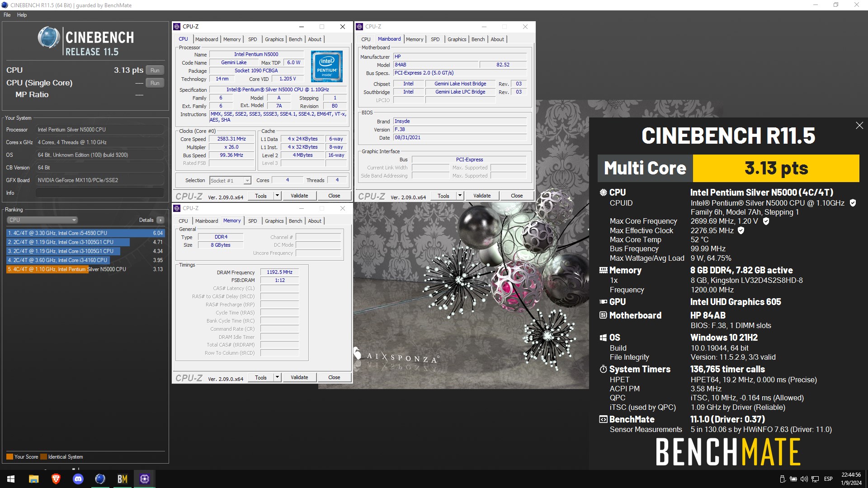Open About tab in Mainboard CPU-Z window
868x488 pixels.
coord(497,39)
